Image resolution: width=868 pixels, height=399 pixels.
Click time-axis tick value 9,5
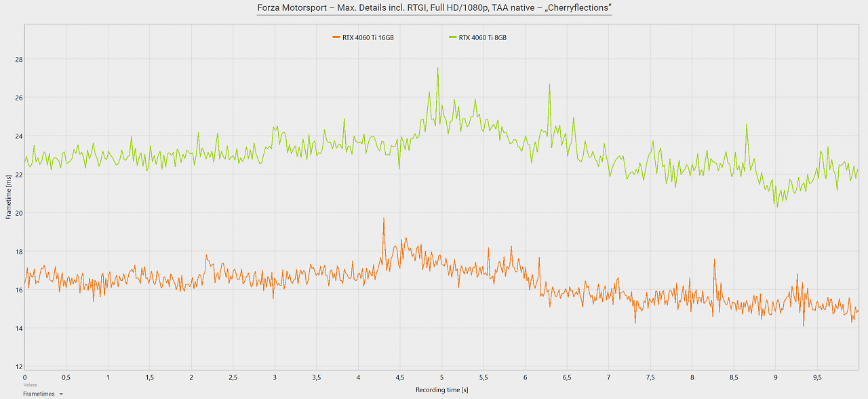point(817,377)
